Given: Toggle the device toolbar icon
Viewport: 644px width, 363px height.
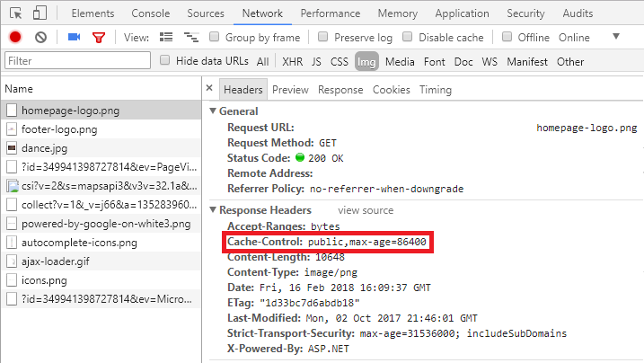Looking at the screenshot, I should point(40,13).
